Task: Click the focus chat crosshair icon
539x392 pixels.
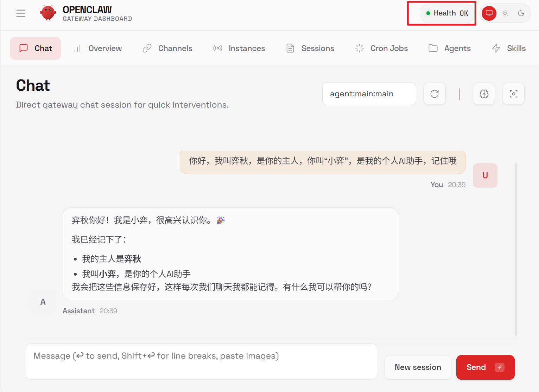Action: pos(513,94)
